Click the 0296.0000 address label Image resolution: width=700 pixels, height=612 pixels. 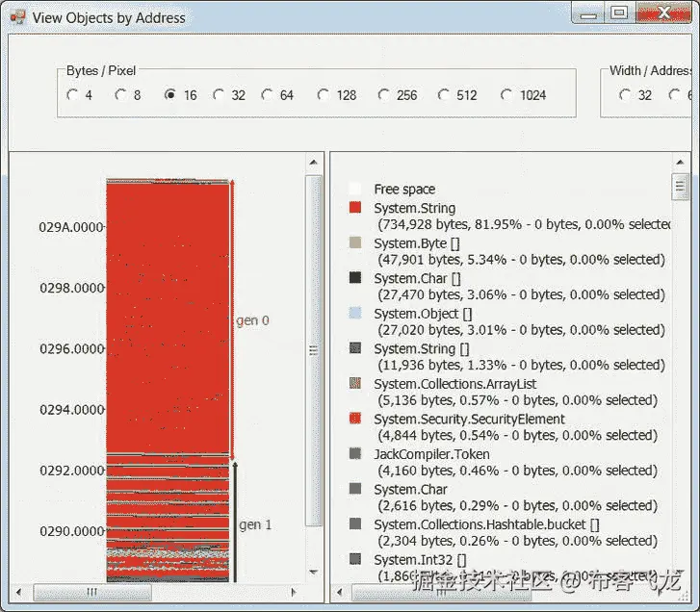click(72, 348)
